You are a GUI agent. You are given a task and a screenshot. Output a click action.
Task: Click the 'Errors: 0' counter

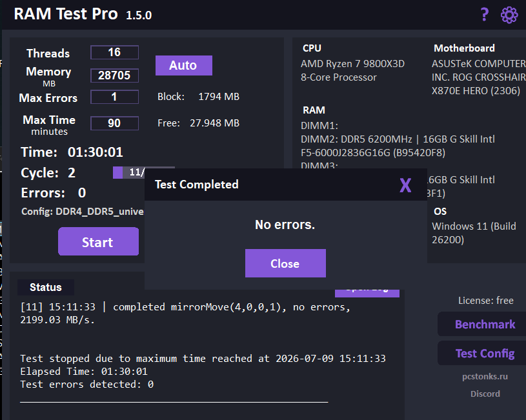coord(54,193)
